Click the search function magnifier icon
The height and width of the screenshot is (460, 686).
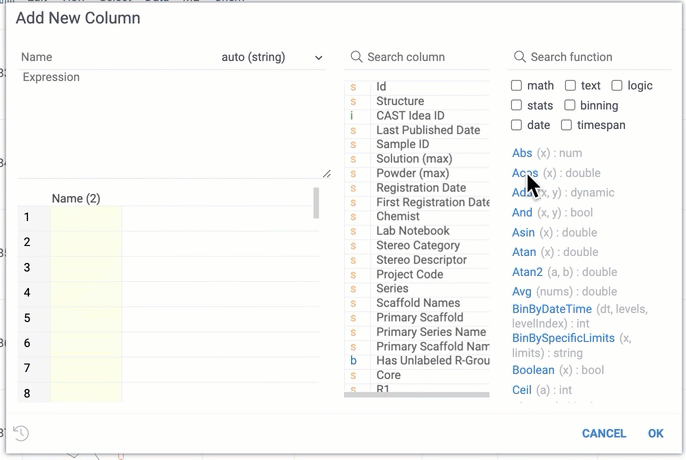[x=520, y=57]
